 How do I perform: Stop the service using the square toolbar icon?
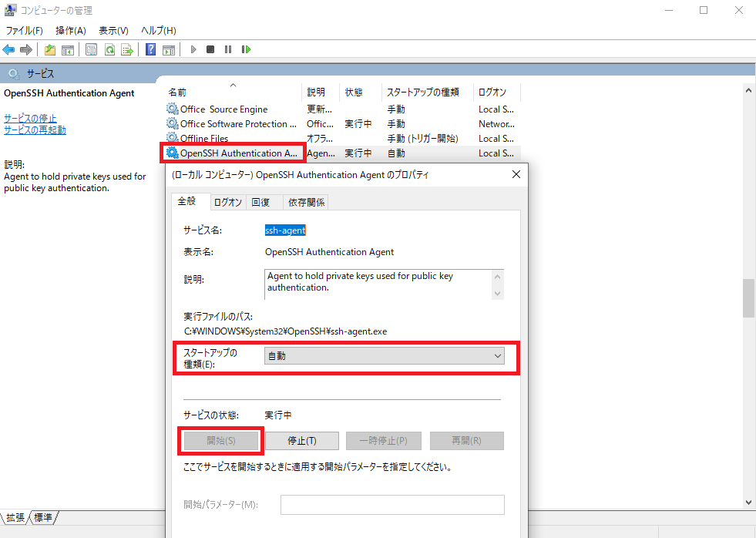tap(210, 49)
